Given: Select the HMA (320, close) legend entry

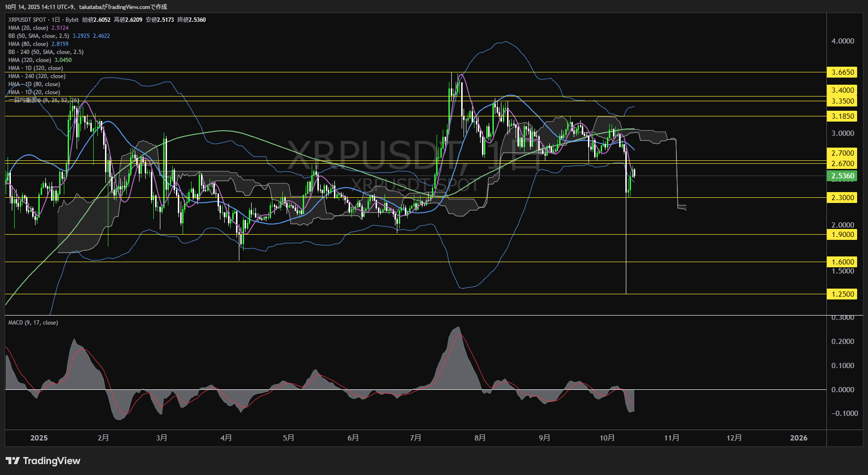Looking at the screenshot, I should (29, 60).
